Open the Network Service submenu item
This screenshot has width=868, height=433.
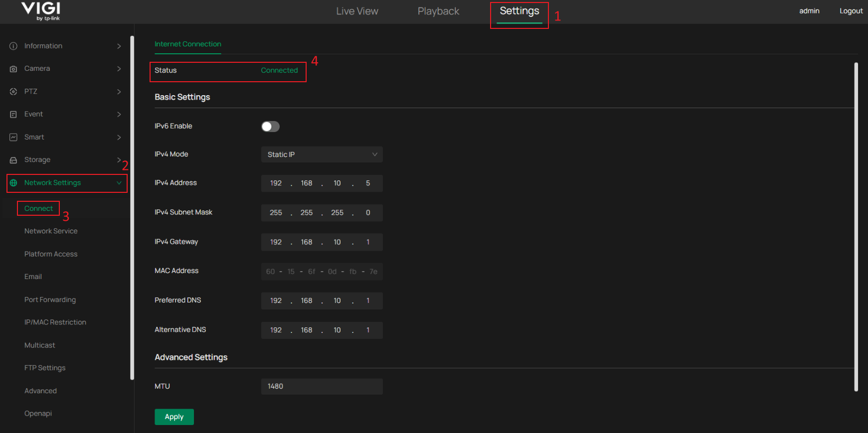pos(51,231)
